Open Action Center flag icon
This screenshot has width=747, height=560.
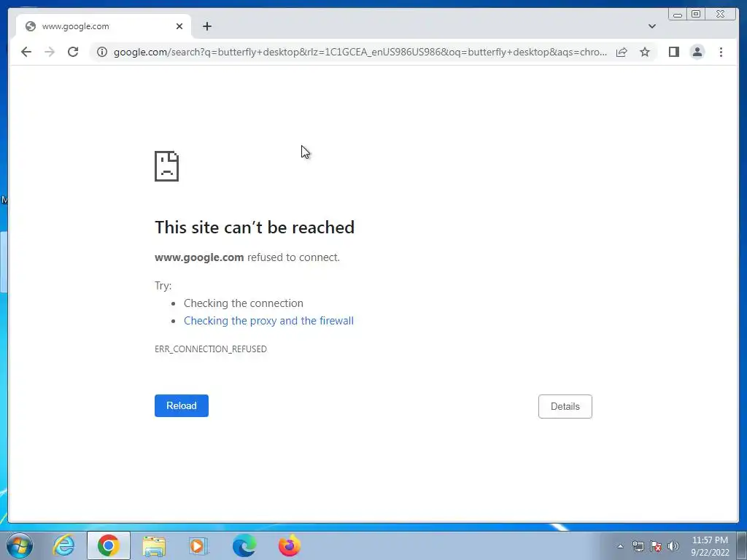pos(656,546)
